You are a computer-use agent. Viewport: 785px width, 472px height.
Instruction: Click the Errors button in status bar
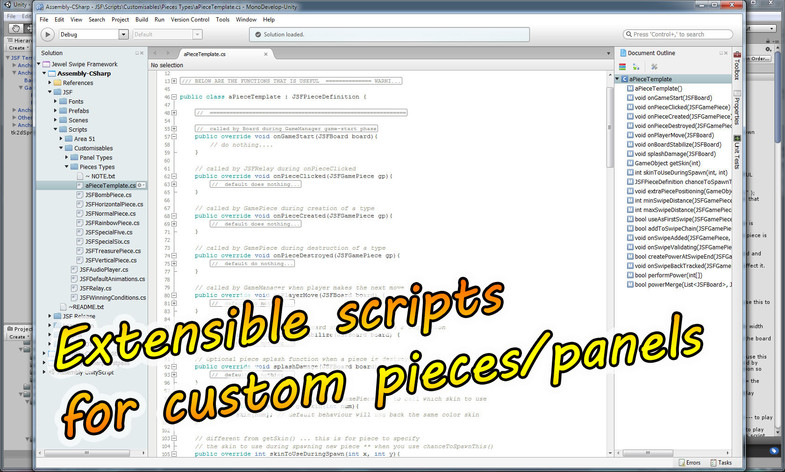point(689,463)
